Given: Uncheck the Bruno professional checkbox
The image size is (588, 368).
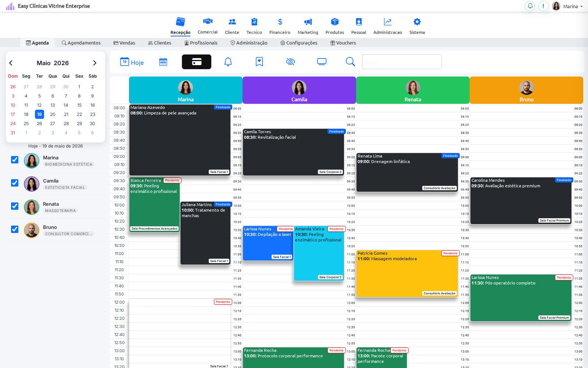Looking at the screenshot, I should pyautogui.click(x=15, y=229).
